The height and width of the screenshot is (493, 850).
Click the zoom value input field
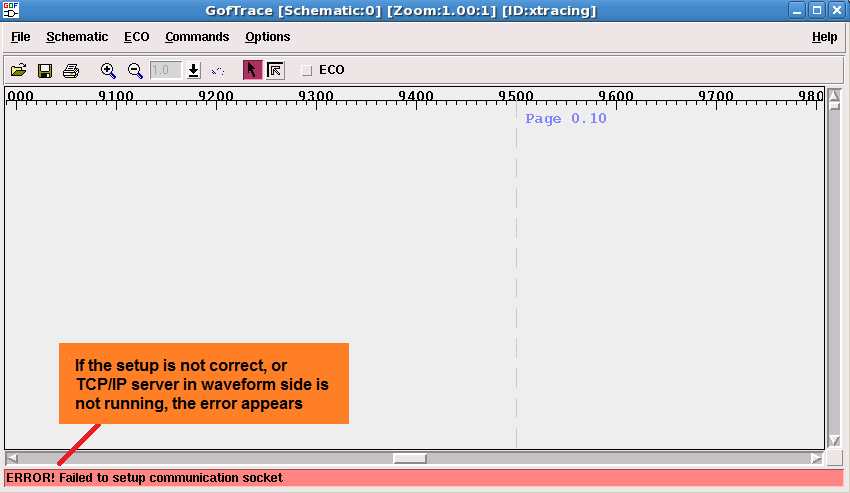point(165,71)
